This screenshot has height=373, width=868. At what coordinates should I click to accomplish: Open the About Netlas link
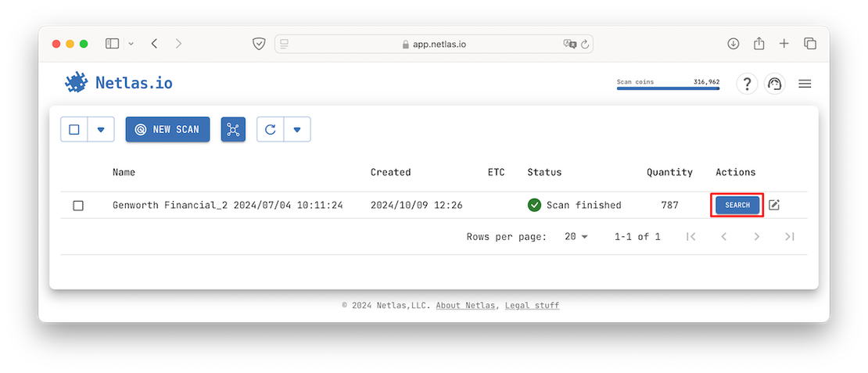tap(465, 305)
